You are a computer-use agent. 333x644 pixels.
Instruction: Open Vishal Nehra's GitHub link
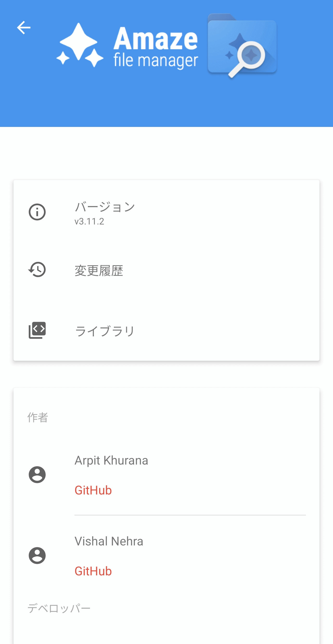(93, 571)
